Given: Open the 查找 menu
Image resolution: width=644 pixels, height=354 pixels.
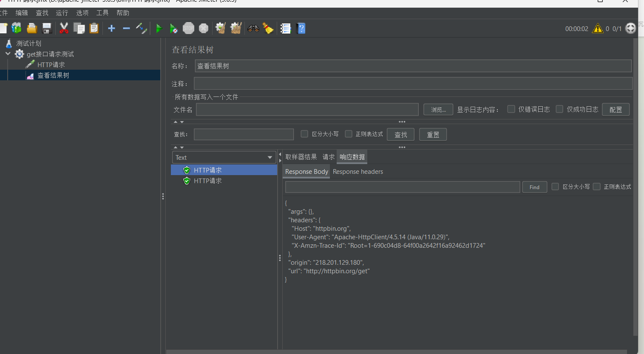Looking at the screenshot, I should [42, 13].
